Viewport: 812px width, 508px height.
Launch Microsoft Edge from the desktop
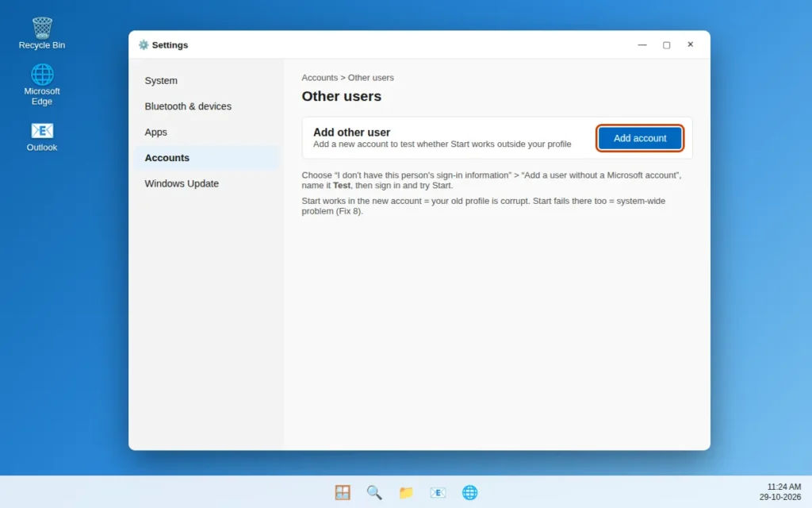click(x=42, y=84)
